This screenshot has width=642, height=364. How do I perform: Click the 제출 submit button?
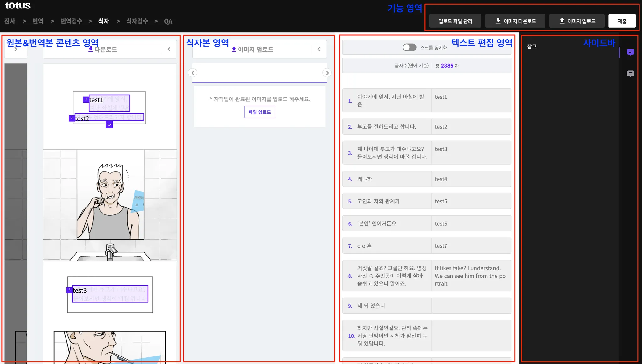point(622,21)
